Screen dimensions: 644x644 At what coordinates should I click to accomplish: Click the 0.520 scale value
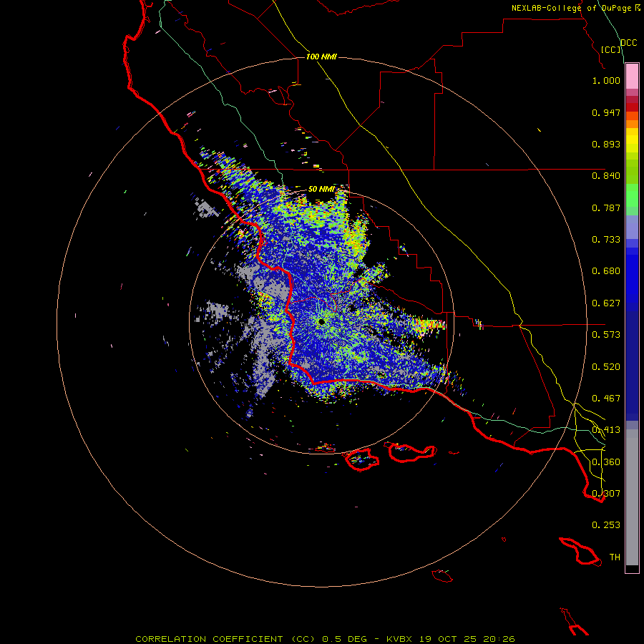(606, 367)
